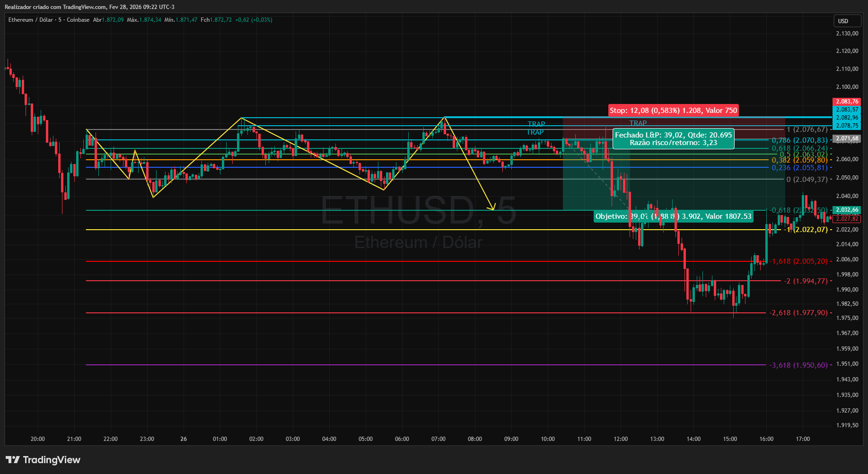Click the 12:00 time axis label
The width and height of the screenshot is (868, 474).
[x=621, y=439]
